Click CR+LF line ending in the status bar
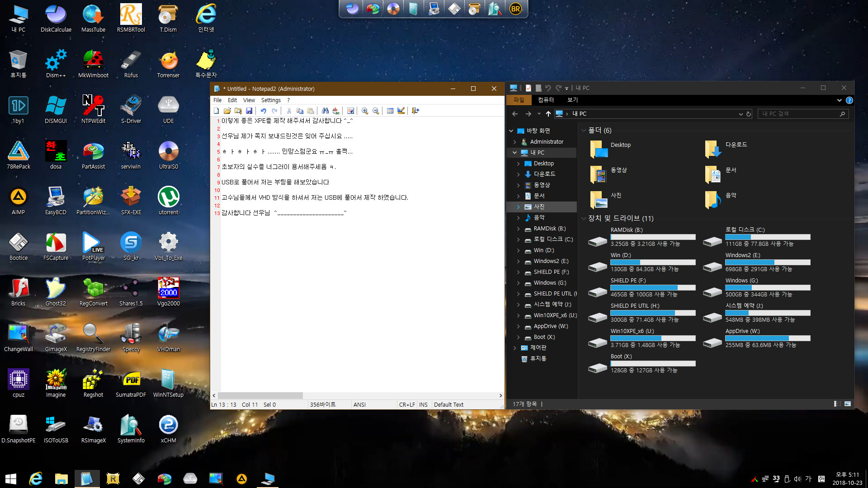The width and height of the screenshot is (868, 488). (x=407, y=405)
